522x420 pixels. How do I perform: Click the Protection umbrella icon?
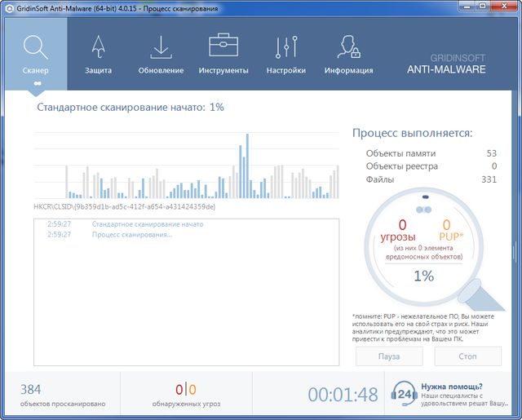pos(99,46)
